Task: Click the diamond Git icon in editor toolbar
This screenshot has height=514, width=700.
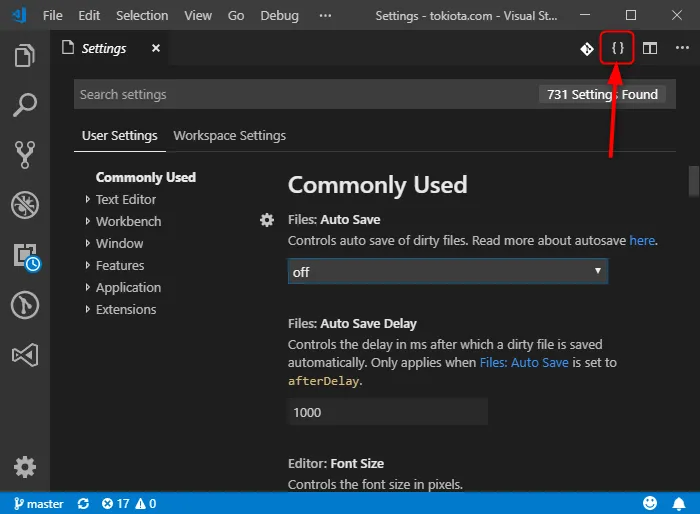Action: click(x=587, y=48)
